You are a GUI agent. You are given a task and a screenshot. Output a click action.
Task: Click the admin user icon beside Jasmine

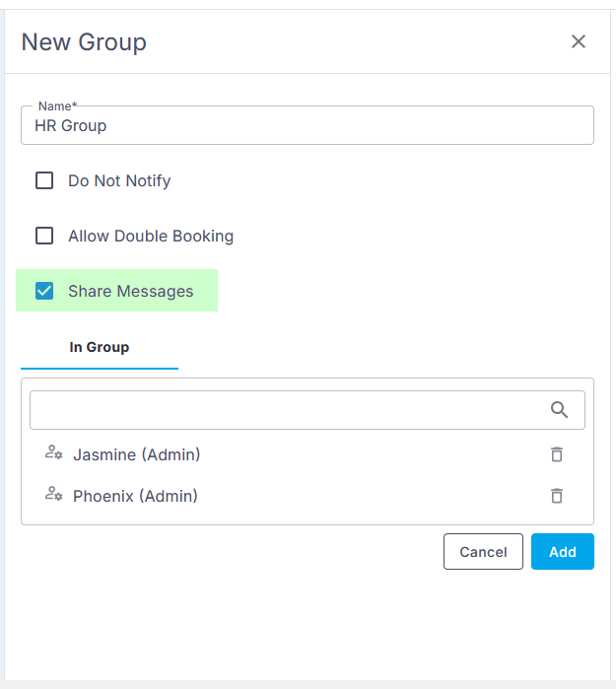53,453
